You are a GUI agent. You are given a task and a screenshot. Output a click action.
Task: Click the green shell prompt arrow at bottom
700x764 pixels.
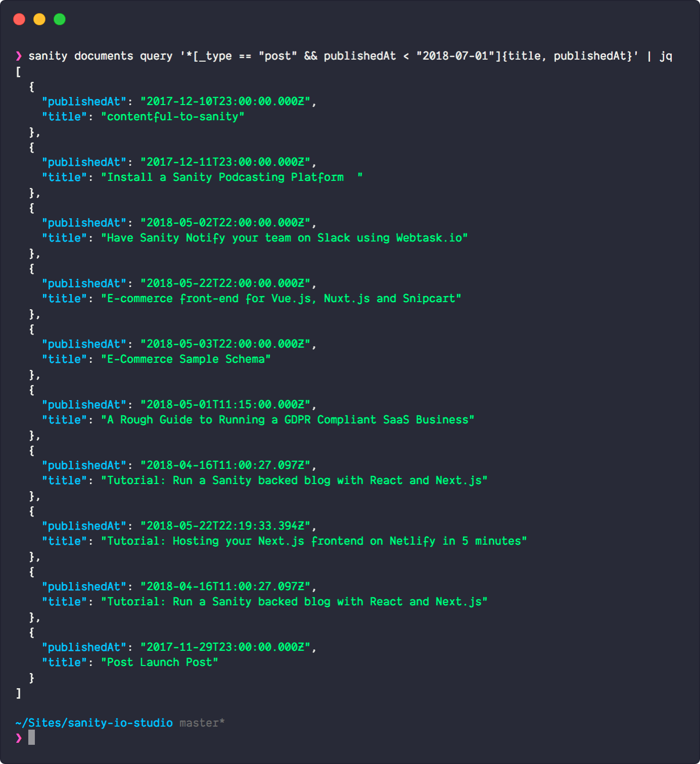18,737
